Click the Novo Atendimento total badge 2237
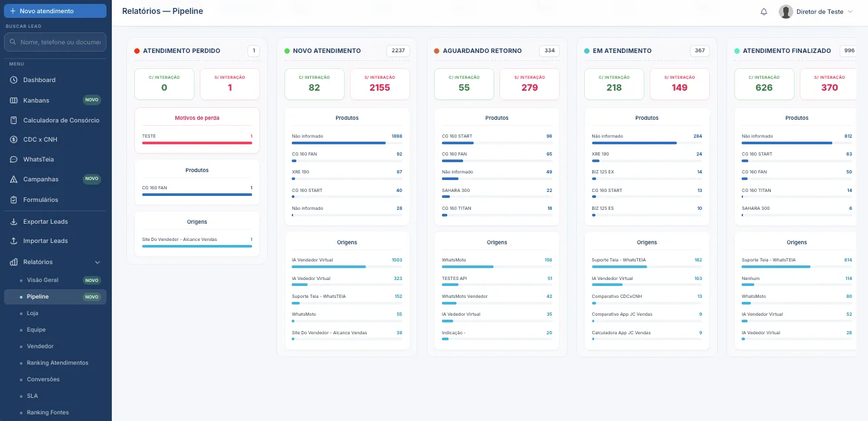Screen dimensions: 868x421 398,51
